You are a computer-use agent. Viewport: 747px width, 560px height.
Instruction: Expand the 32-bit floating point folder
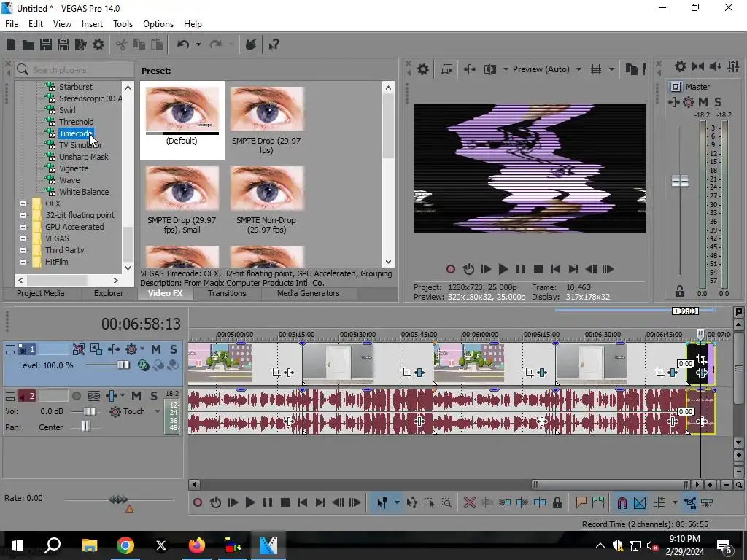[x=23, y=215]
